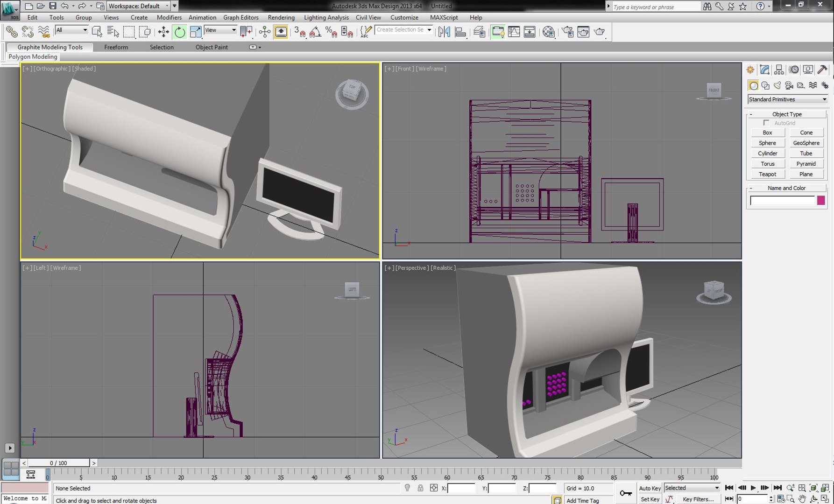This screenshot has width=834, height=504.
Task: Click the Play Animation button
Action: 753,488
